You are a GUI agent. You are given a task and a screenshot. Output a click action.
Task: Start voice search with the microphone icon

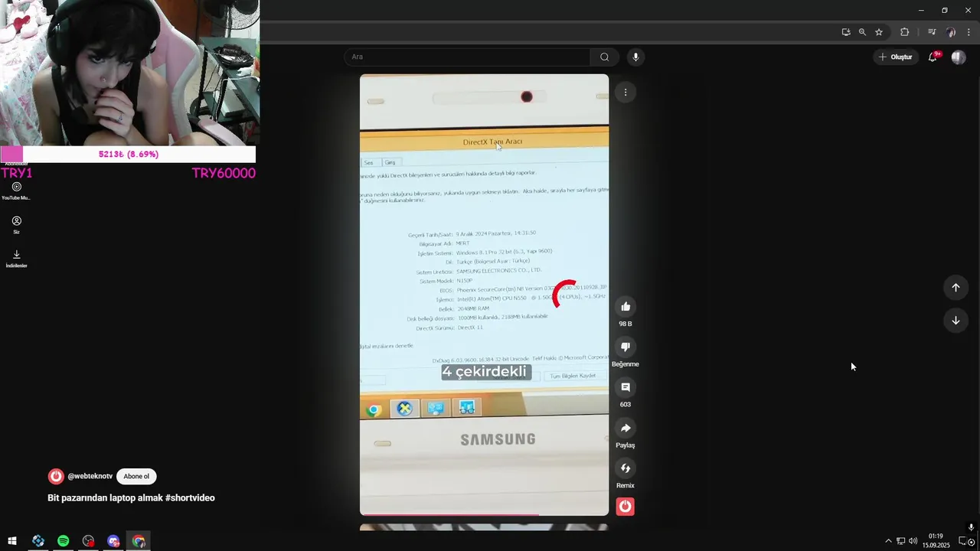635,57
